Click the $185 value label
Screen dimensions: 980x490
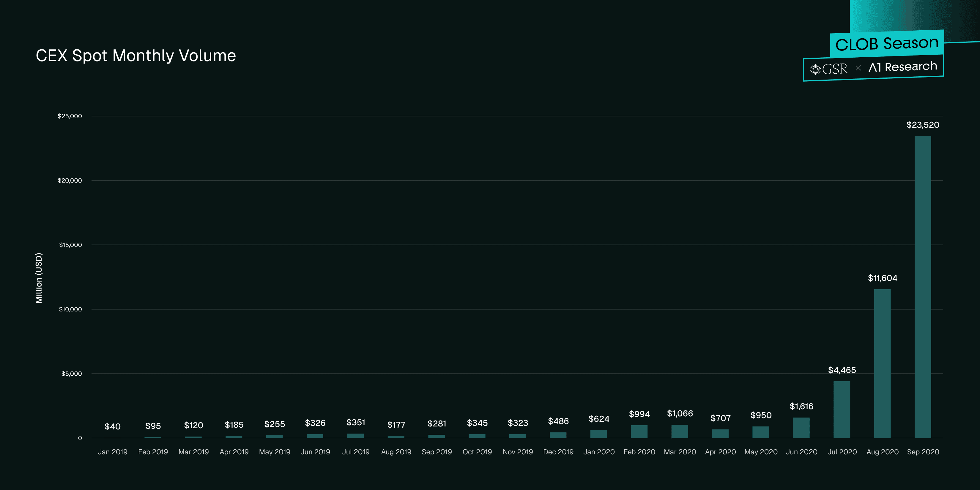[x=234, y=425]
